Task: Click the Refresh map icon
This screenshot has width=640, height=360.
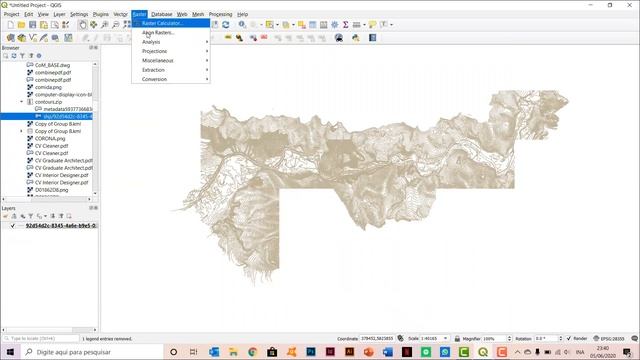Action: click(225, 25)
